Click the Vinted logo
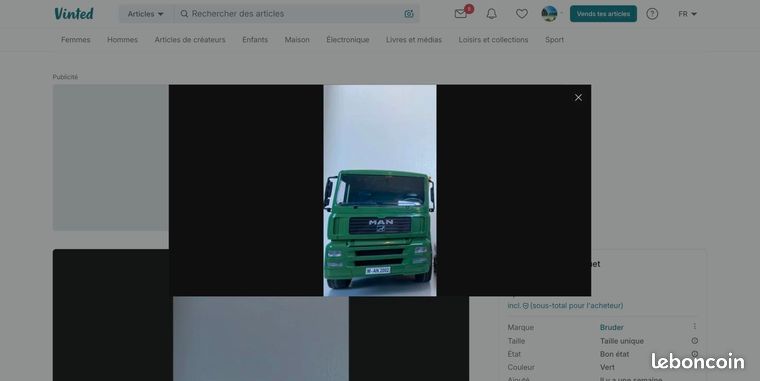Viewport: 760px width, 381px height. point(74,14)
